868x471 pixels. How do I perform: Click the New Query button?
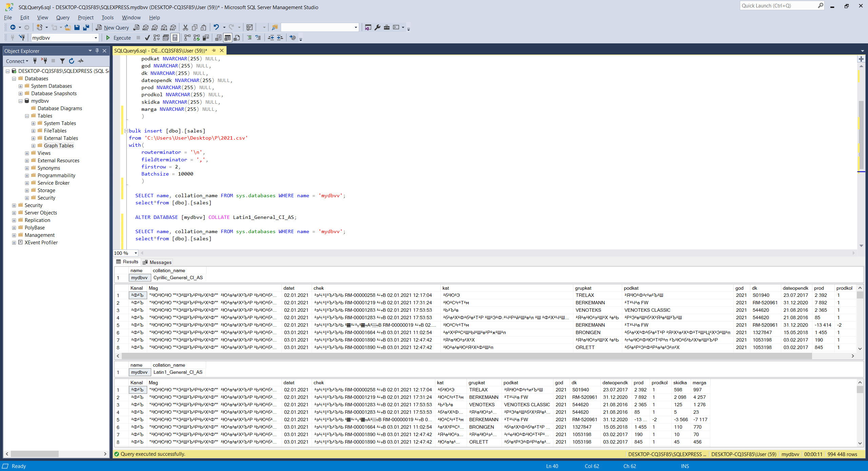tap(113, 27)
